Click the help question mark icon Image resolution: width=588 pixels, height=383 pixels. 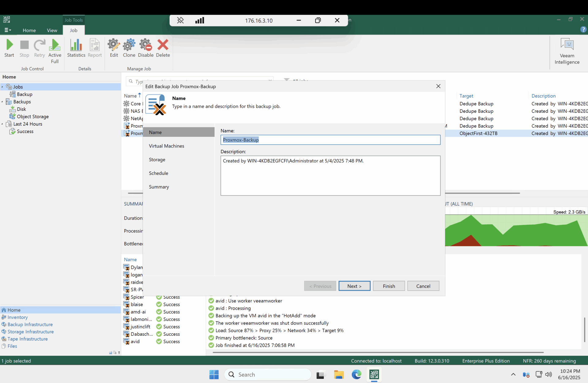coord(583,29)
